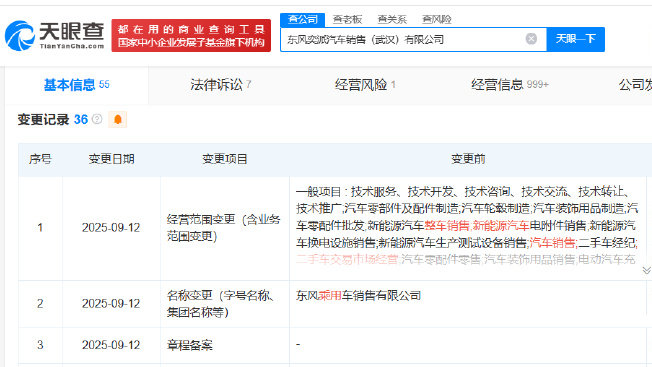Click the orange bell alert icon
Viewport: 652px width, 367px height.
(118, 120)
